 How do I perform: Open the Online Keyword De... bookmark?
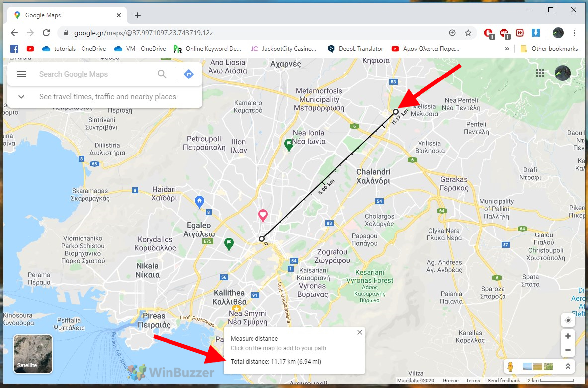pos(207,49)
